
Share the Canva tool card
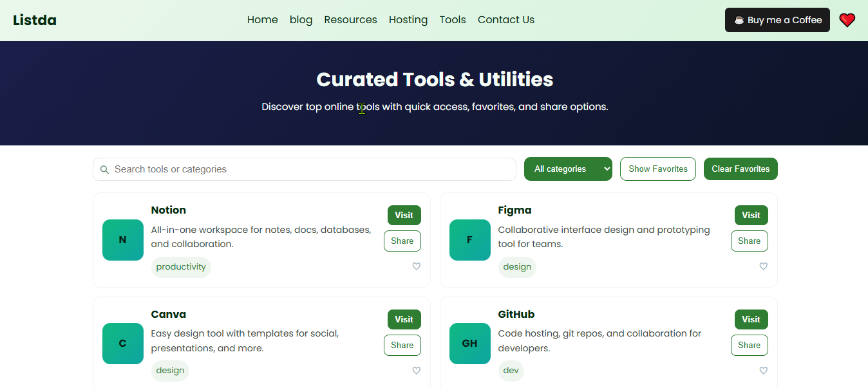402,346
